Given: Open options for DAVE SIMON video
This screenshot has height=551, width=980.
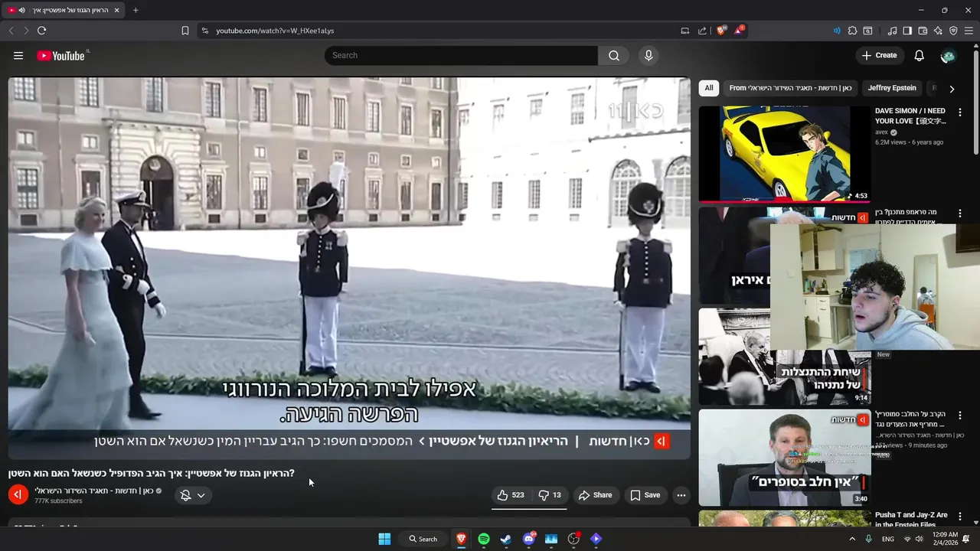Looking at the screenshot, I should (960, 112).
